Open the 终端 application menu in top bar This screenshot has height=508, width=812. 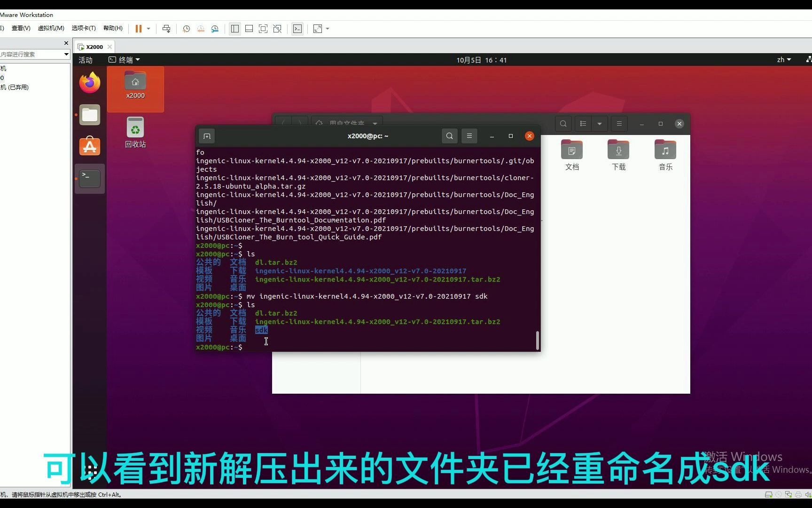pyautogui.click(x=124, y=60)
